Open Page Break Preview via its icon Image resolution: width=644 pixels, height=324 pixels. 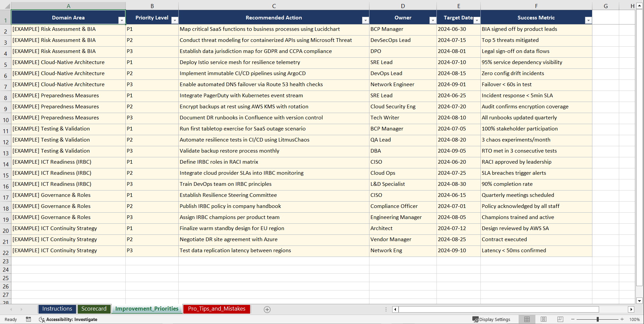[x=560, y=319]
